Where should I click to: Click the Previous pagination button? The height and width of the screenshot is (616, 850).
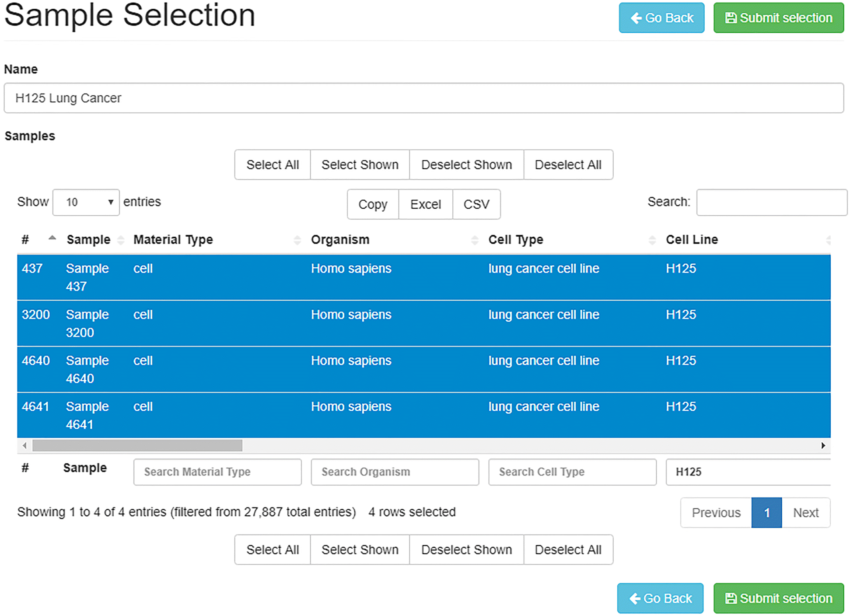[x=716, y=512]
